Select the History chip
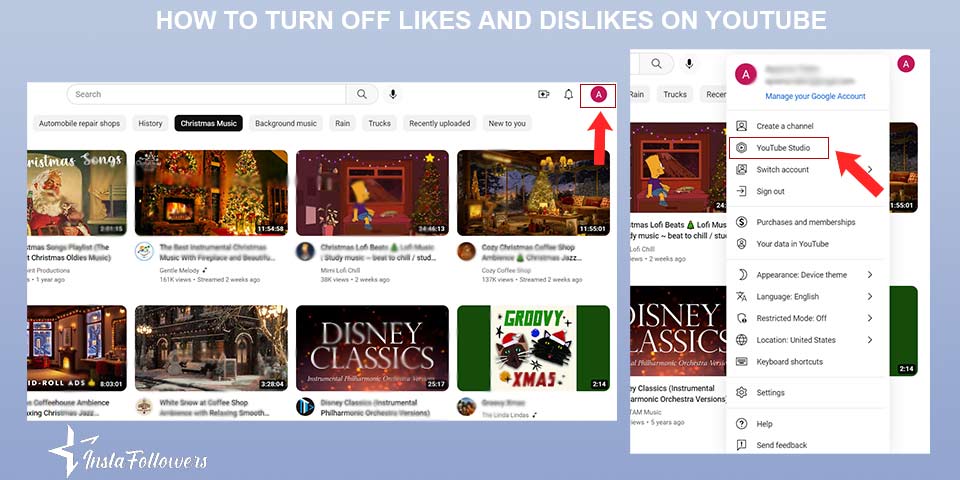The height and width of the screenshot is (480, 960). coord(150,123)
